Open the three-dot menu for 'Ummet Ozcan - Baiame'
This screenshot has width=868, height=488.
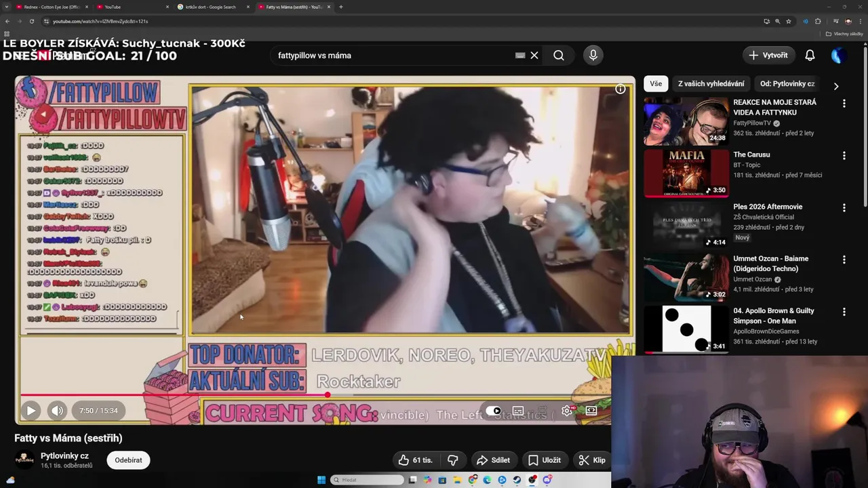tap(844, 260)
